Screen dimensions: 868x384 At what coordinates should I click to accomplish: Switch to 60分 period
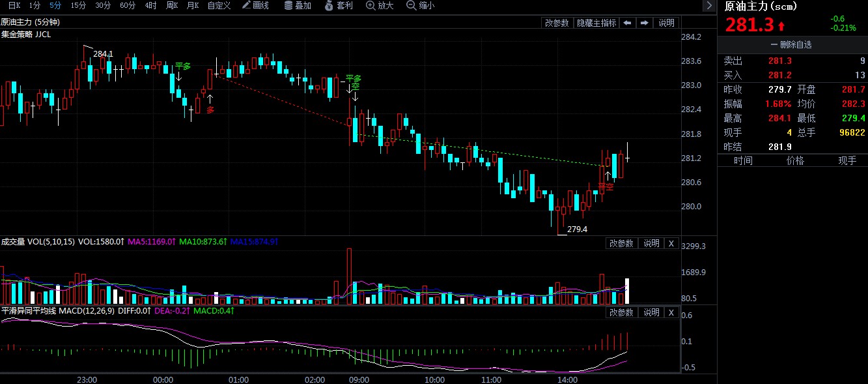tap(128, 5)
